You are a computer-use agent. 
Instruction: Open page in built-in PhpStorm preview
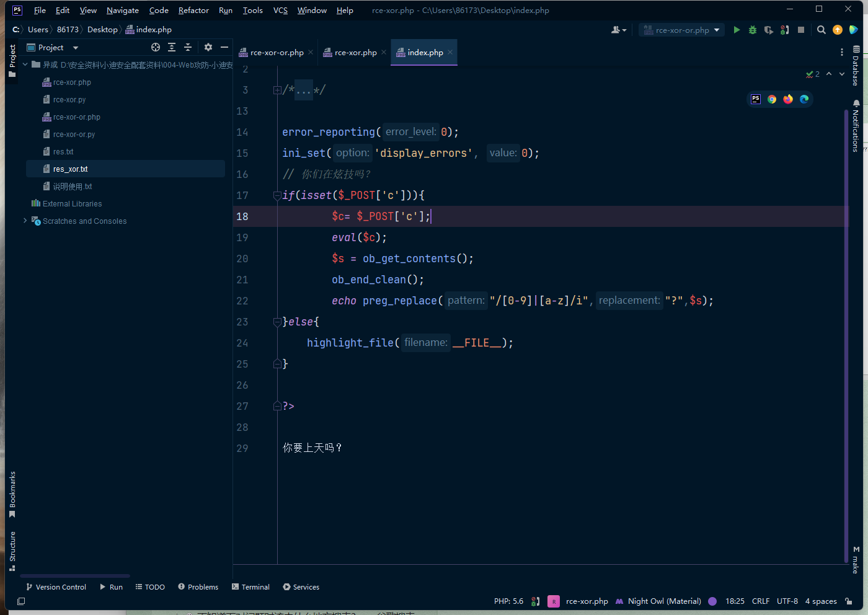[756, 99]
